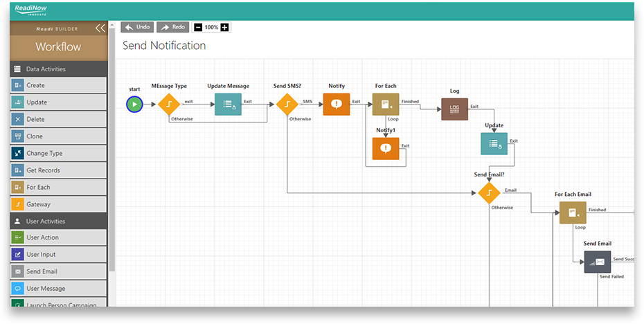The height and width of the screenshot is (324, 644).
Task: Click the Finished label after For Each
Action: click(x=410, y=102)
